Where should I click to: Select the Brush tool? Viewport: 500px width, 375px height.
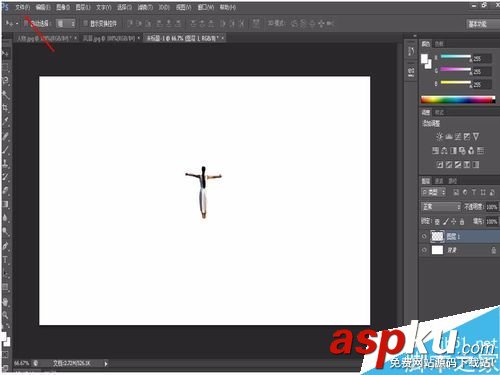coord(5,150)
